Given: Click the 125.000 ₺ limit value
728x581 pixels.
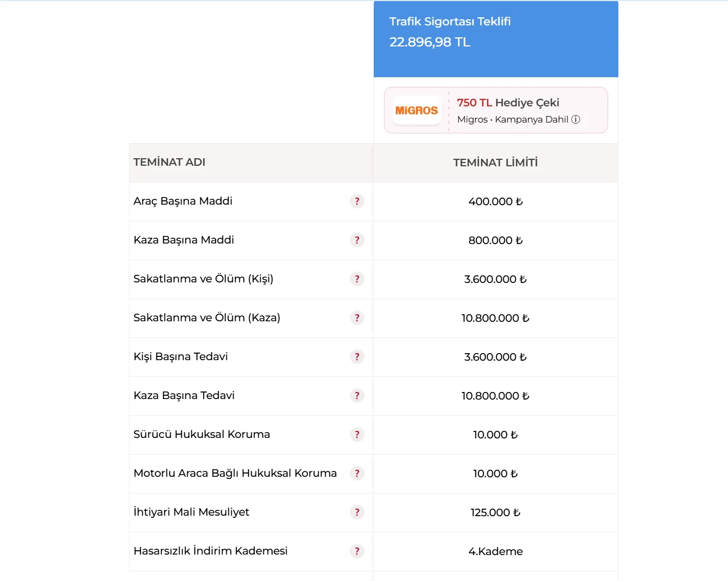Looking at the screenshot, I should tap(495, 512).
